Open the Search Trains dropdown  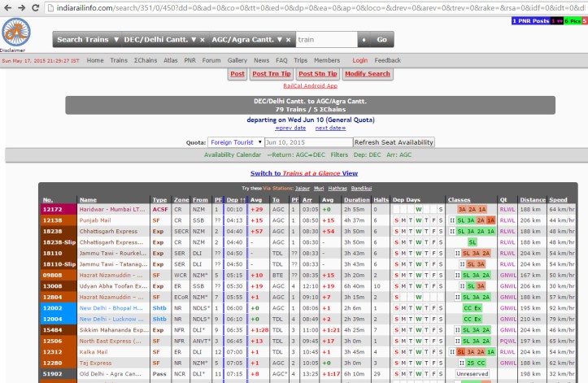point(88,39)
